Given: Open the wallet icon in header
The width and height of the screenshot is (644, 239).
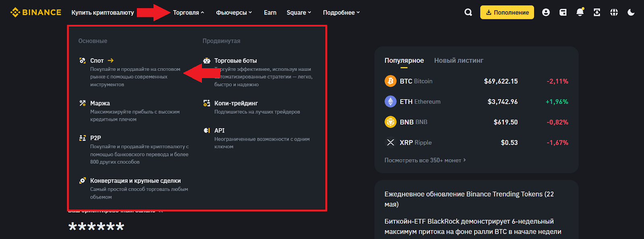Looking at the screenshot, I should point(563,12).
